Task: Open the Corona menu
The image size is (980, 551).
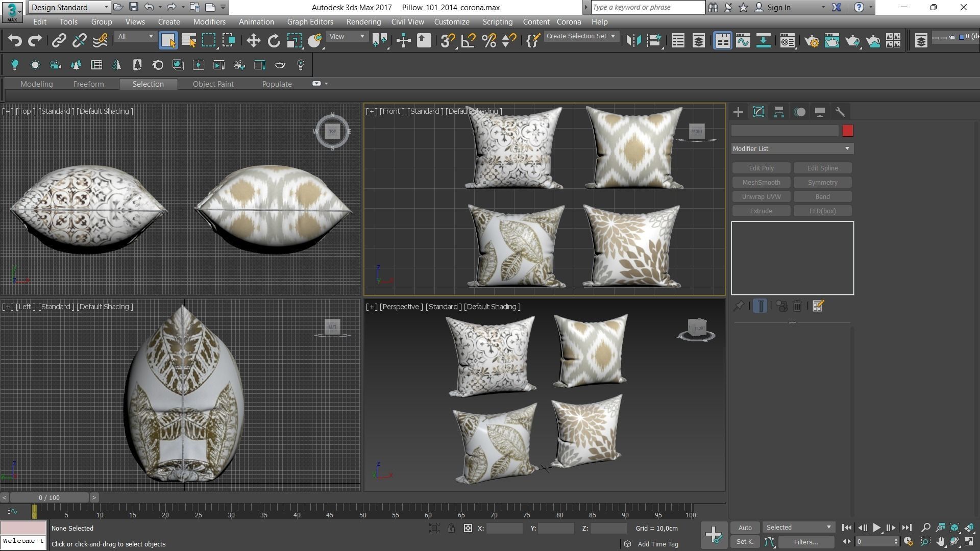Action: pyautogui.click(x=569, y=22)
